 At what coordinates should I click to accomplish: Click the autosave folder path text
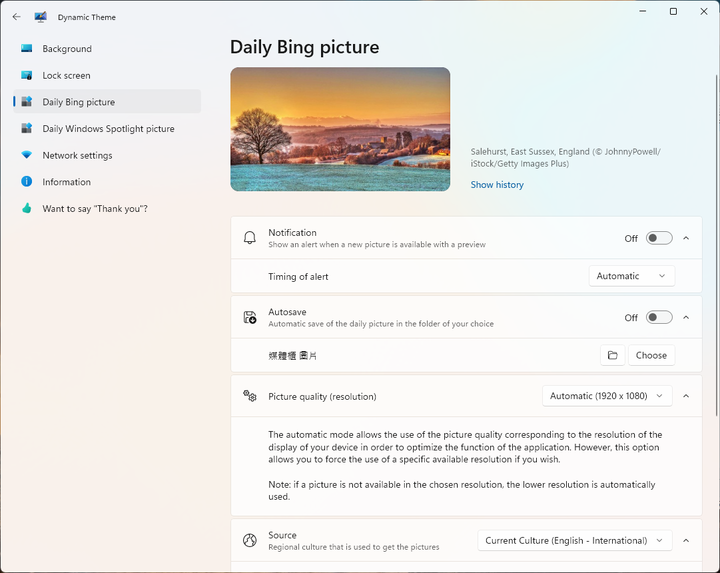click(x=292, y=355)
